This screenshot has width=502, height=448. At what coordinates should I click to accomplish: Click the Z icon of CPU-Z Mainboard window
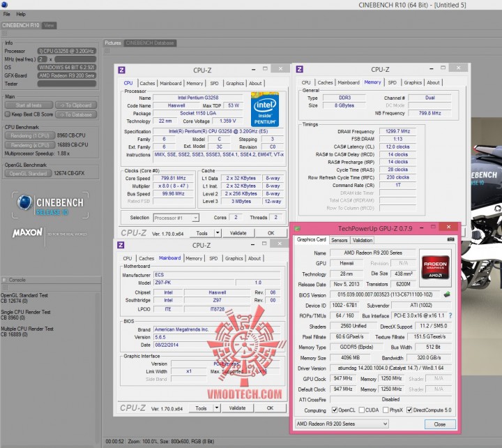tap(121, 245)
